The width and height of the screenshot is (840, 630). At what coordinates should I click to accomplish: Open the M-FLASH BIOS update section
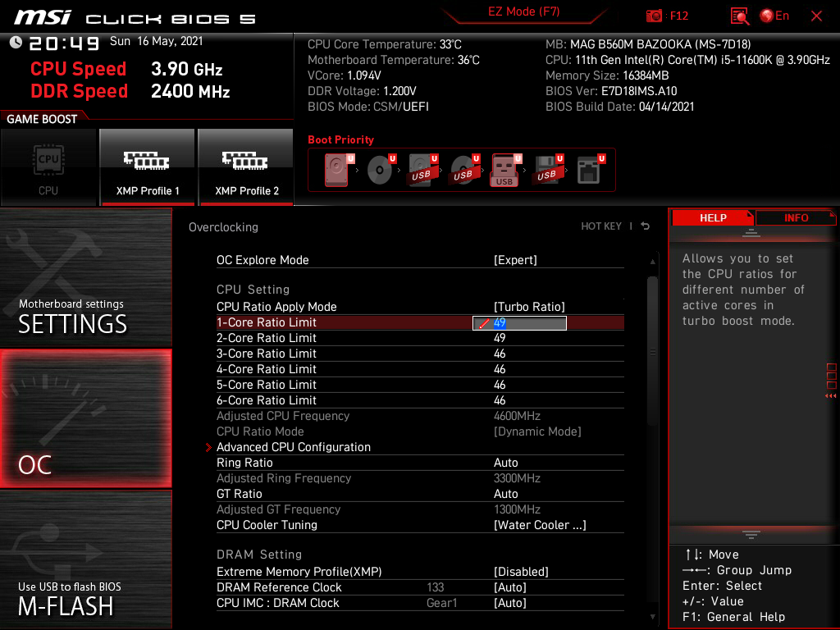pos(85,559)
